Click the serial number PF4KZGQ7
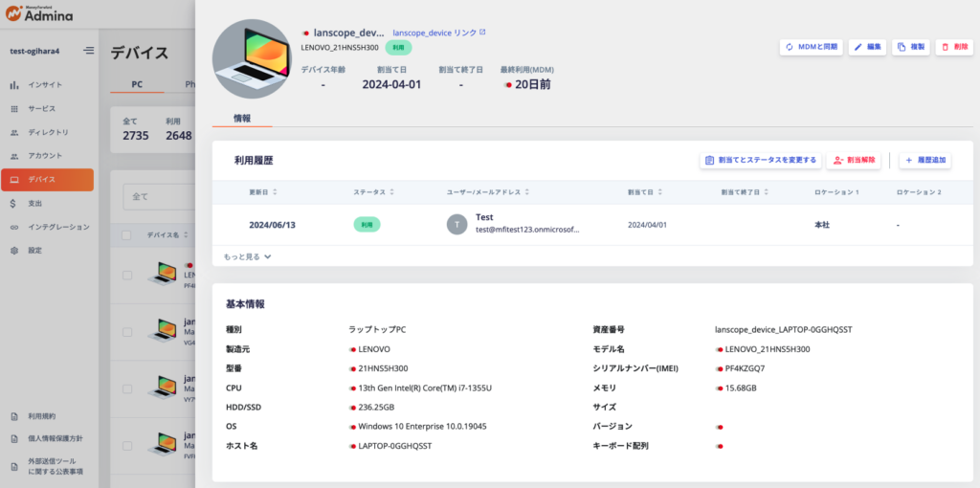The height and width of the screenshot is (488, 980). [x=745, y=368]
